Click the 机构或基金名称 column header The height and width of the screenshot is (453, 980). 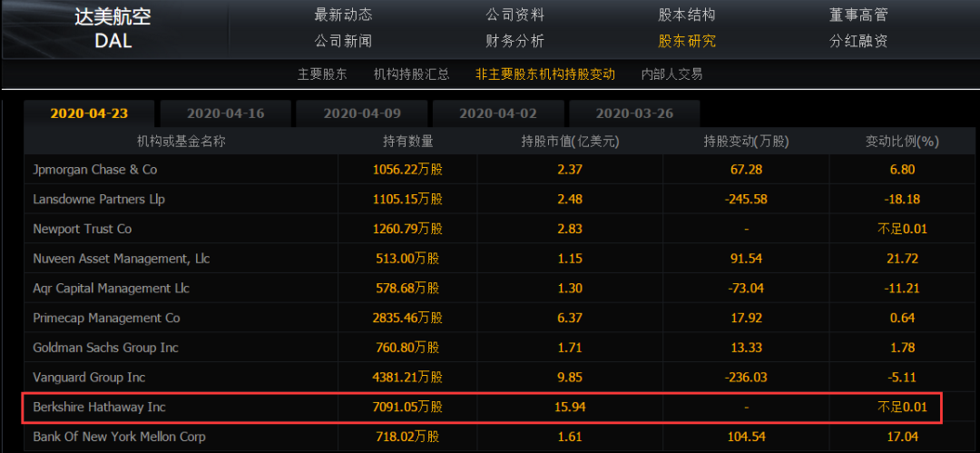click(x=181, y=142)
